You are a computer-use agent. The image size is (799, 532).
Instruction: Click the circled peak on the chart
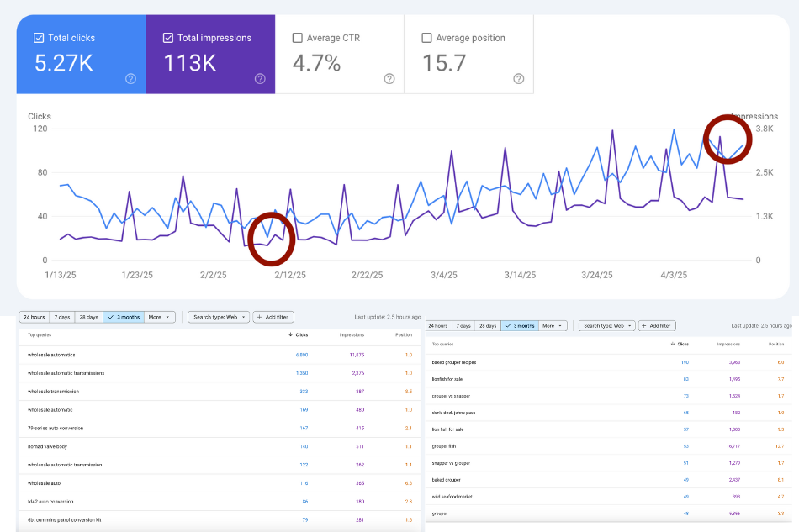(x=727, y=140)
